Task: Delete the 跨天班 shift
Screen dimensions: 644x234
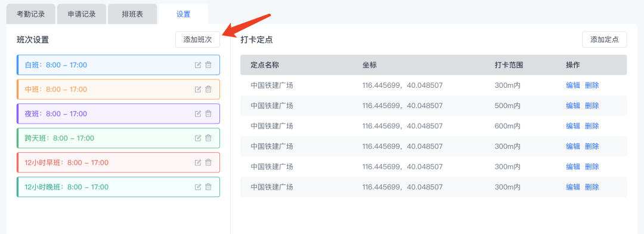Action: pos(208,138)
